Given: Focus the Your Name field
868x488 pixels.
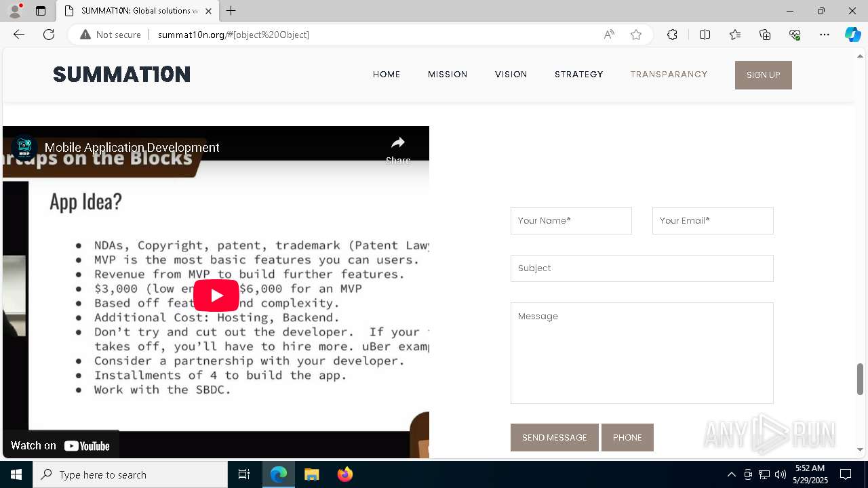Looking at the screenshot, I should click(571, 221).
